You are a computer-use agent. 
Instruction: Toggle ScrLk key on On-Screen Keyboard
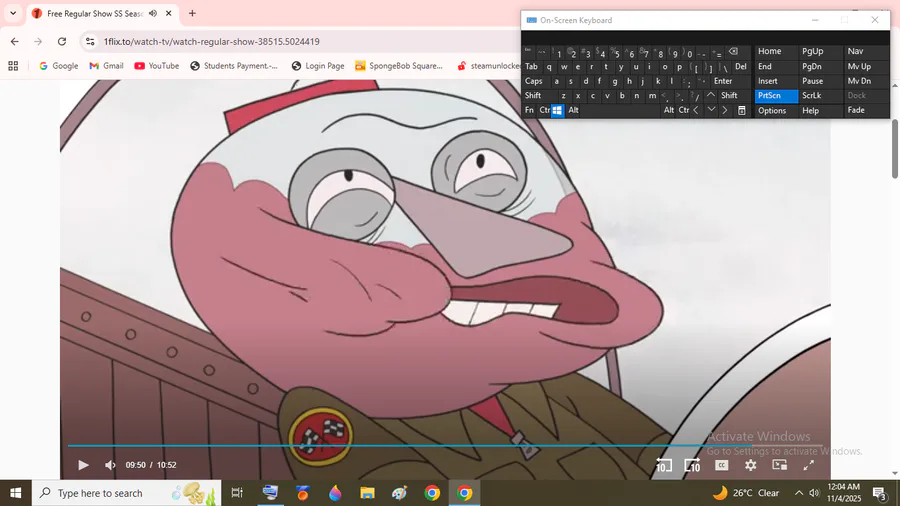(820, 96)
